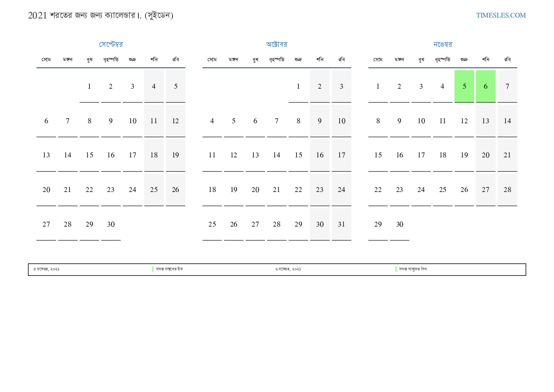Screen dimensions: 554x392
Task: Select the highlighted green 5 November cell
Action: (x=464, y=86)
